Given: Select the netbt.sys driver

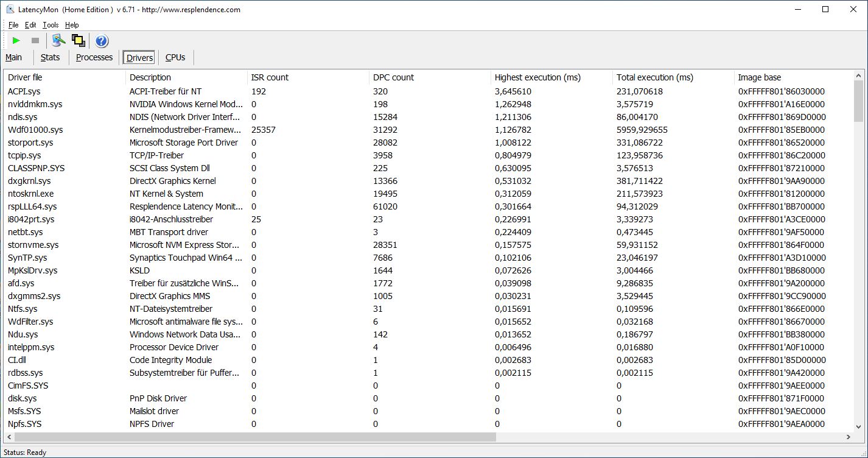Looking at the screenshot, I should click(x=429, y=232).
